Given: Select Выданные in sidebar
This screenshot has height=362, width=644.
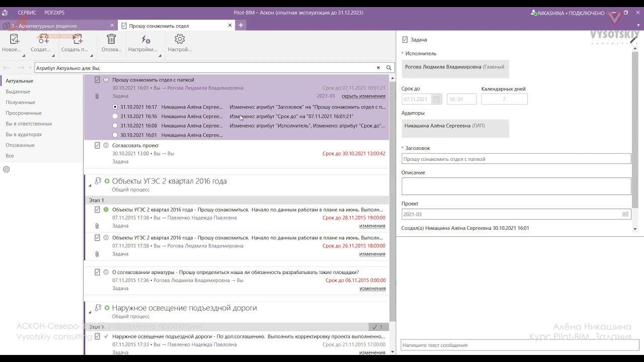Looking at the screenshot, I should click(x=18, y=92).
